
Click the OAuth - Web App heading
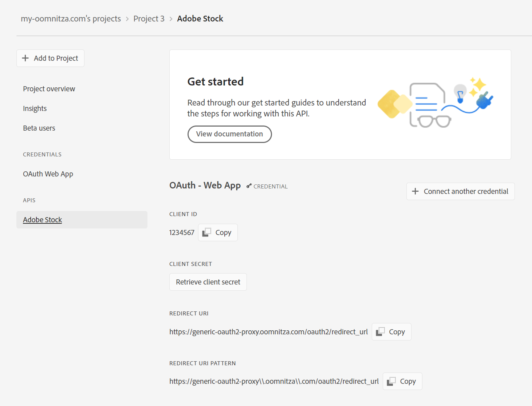[x=205, y=186]
